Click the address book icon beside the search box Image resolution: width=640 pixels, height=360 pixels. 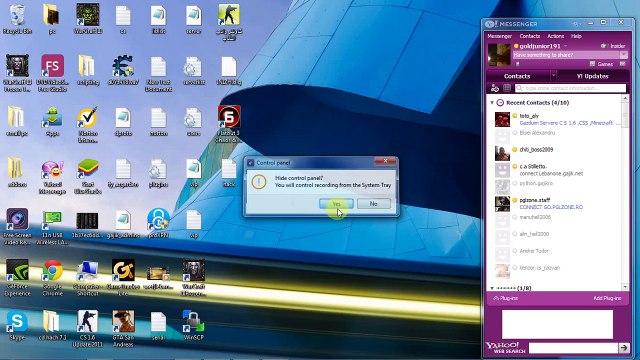(x=507, y=88)
